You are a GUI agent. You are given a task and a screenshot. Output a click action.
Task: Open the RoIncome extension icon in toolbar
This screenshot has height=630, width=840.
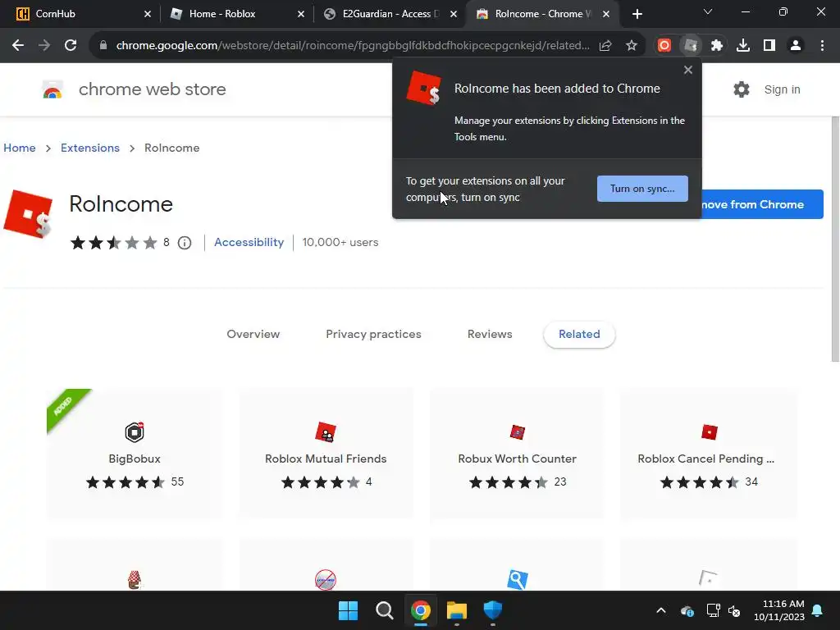pos(691,46)
